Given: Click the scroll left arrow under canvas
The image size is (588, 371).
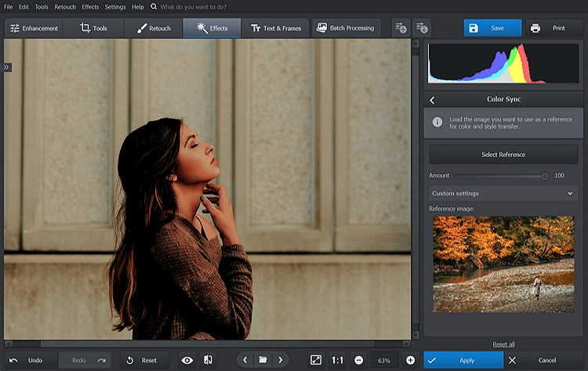Looking at the screenshot, I should coord(8,344).
